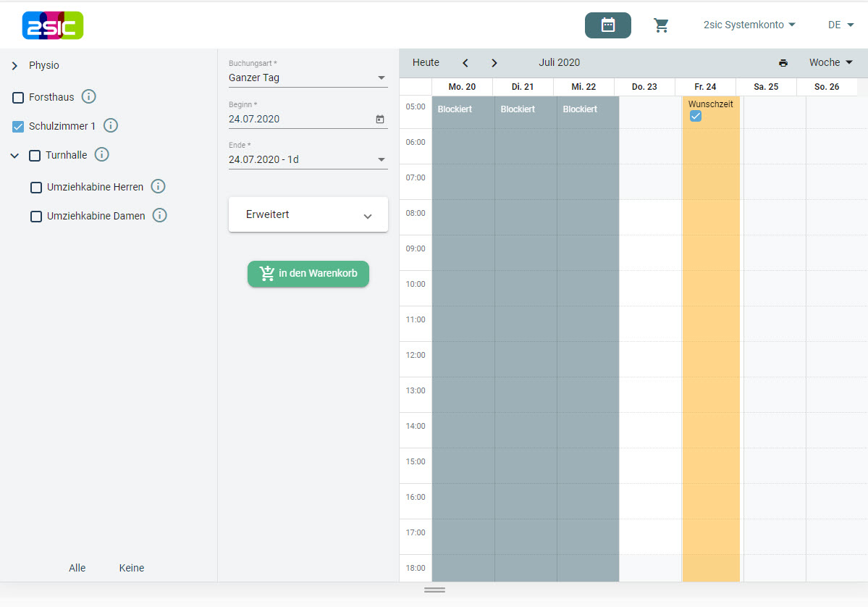Go to next week arrow
The width and height of the screenshot is (868, 607).
pyautogui.click(x=494, y=63)
